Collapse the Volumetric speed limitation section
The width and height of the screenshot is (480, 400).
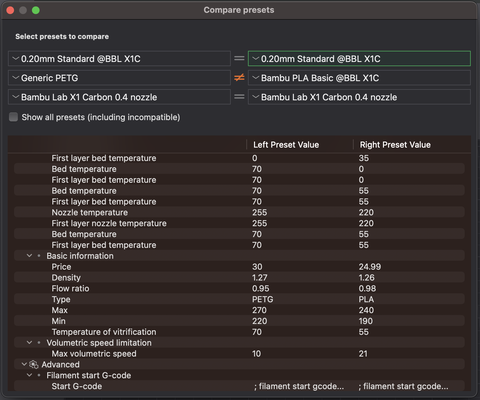[x=29, y=343]
